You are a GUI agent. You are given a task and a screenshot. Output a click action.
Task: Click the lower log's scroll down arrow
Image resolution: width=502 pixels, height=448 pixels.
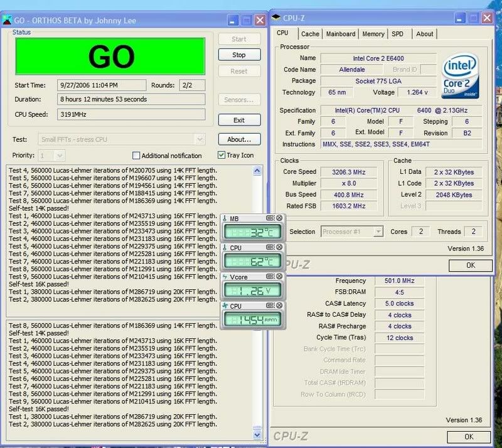tap(257, 435)
